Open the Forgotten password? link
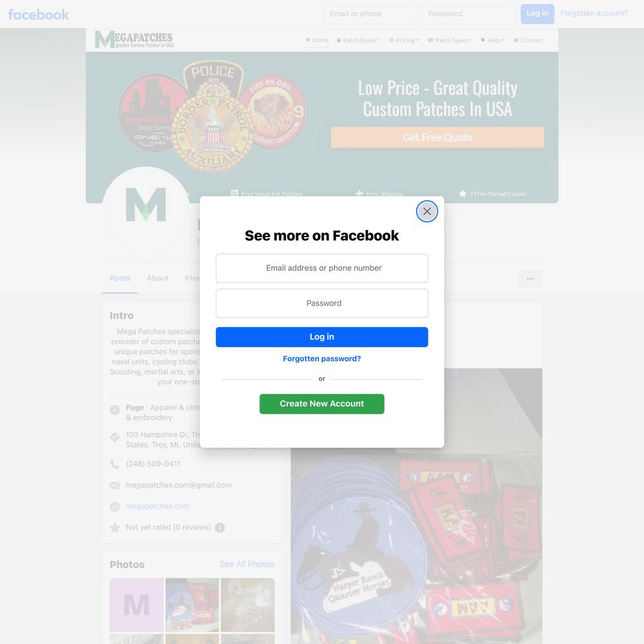Screen dimensions: 644x644 321,359
